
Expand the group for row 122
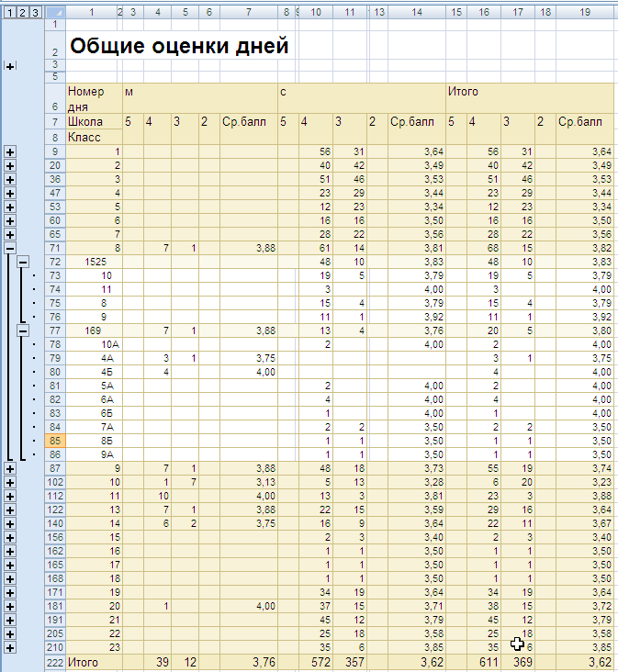10,510
